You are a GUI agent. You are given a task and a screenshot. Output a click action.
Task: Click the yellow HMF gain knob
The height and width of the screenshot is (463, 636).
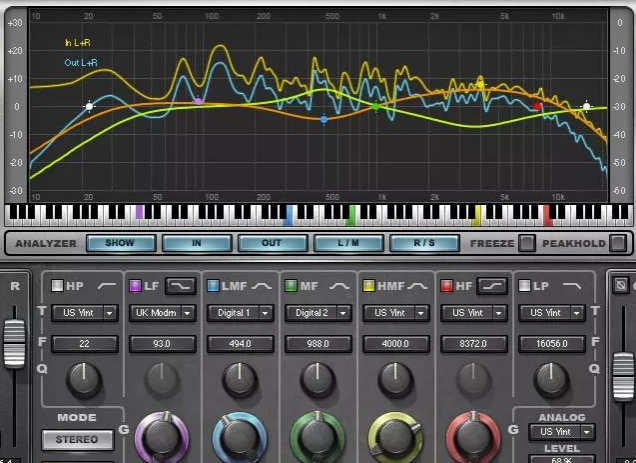395,438
